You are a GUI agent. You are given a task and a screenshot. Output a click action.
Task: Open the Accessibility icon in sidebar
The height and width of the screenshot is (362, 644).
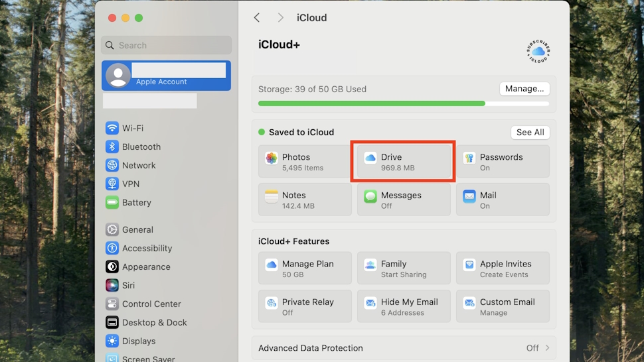tap(112, 248)
